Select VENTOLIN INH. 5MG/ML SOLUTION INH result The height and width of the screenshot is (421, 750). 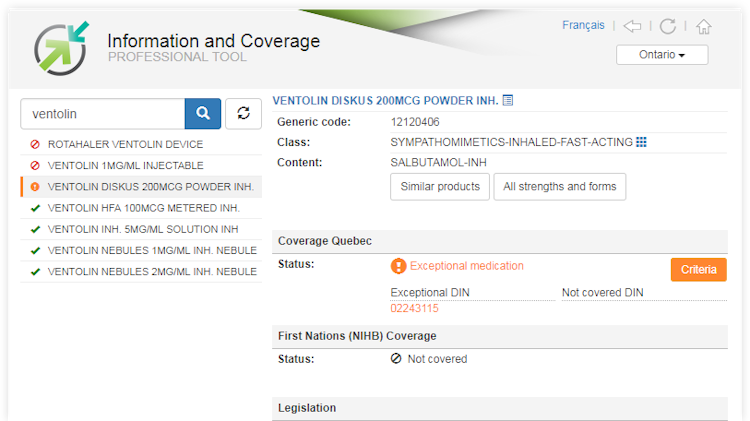pos(143,229)
